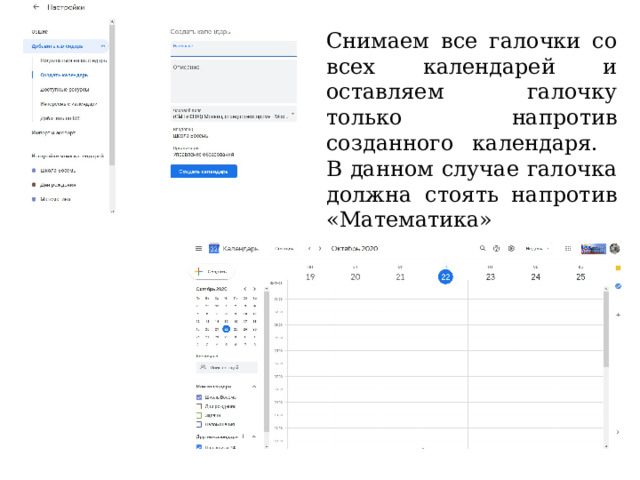The height and width of the screenshot is (480, 640).
Task: Select Создать календарь in the settings sidebar
Action: pyautogui.click(x=64, y=75)
